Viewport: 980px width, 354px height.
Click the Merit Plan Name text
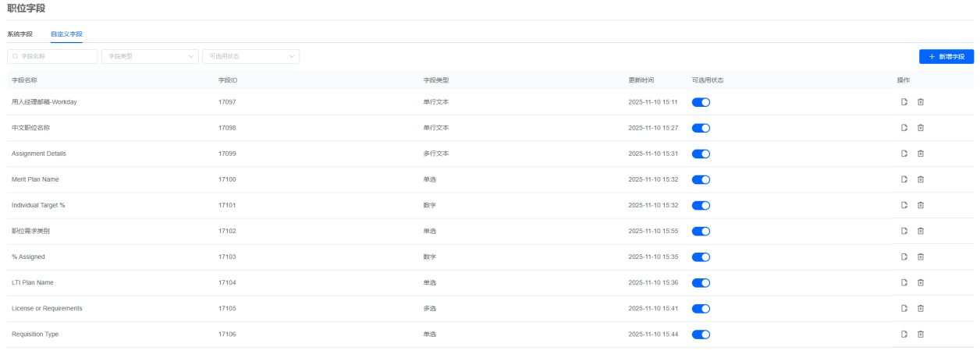tap(35, 179)
